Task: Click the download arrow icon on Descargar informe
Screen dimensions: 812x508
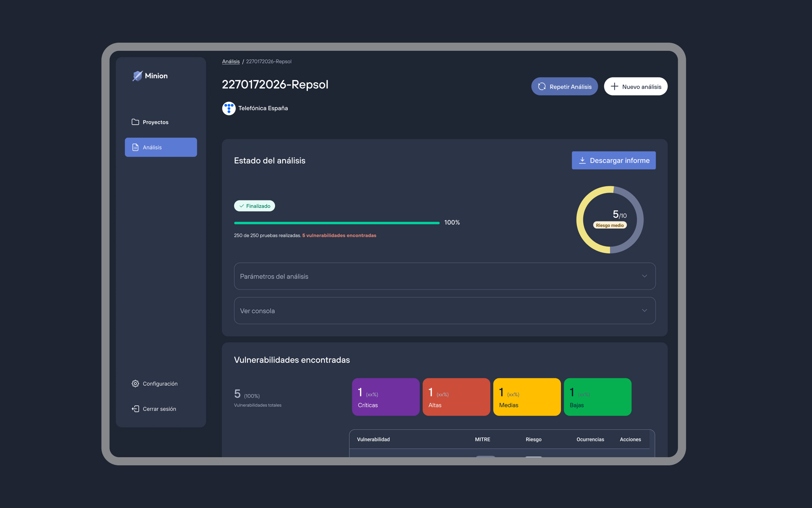Action: (582, 160)
